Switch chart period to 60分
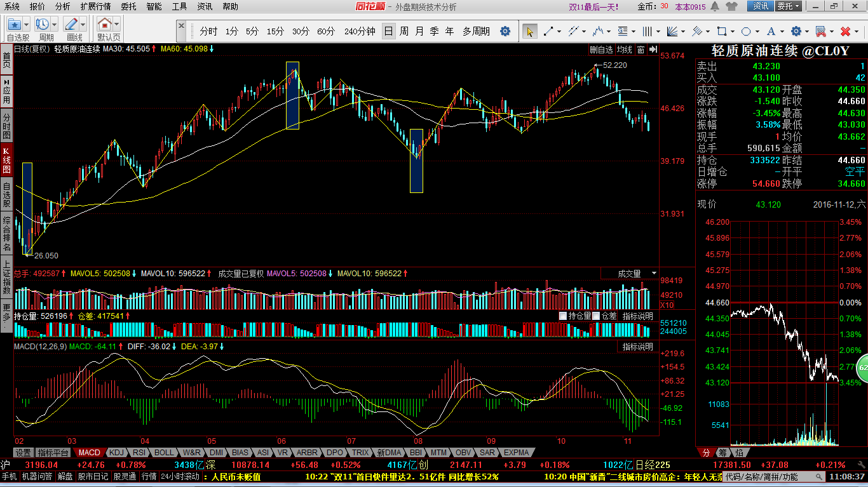The image size is (868, 487). (326, 31)
